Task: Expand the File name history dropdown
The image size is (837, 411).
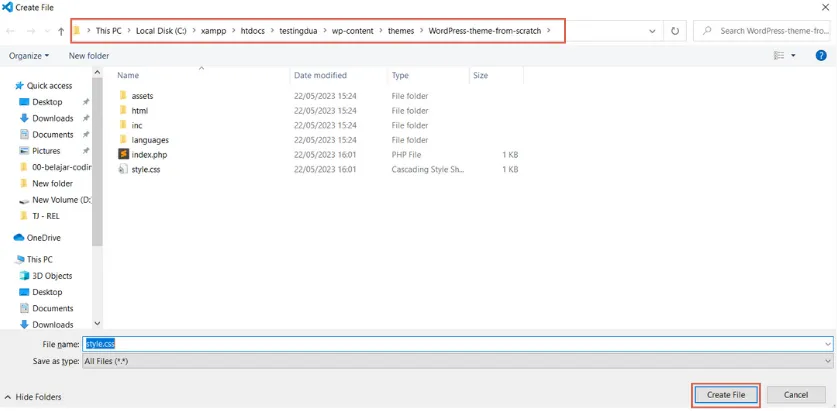Action: click(x=828, y=344)
